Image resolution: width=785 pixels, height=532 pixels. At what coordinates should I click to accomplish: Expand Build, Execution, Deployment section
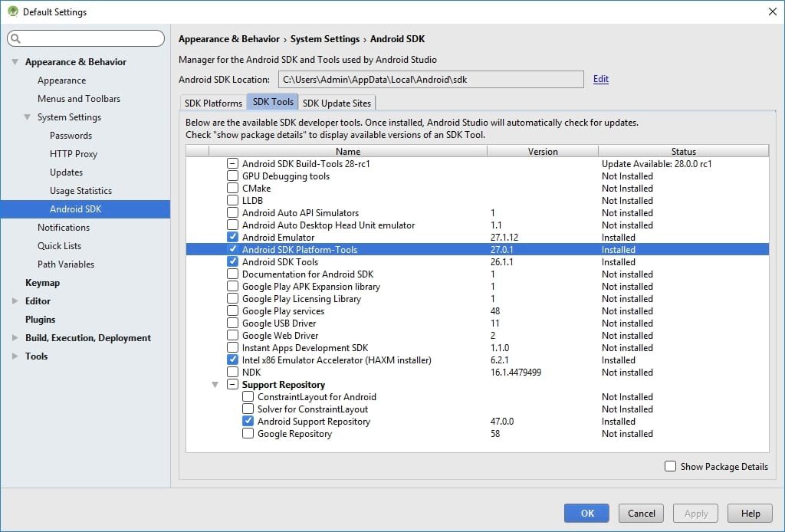click(15, 338)
